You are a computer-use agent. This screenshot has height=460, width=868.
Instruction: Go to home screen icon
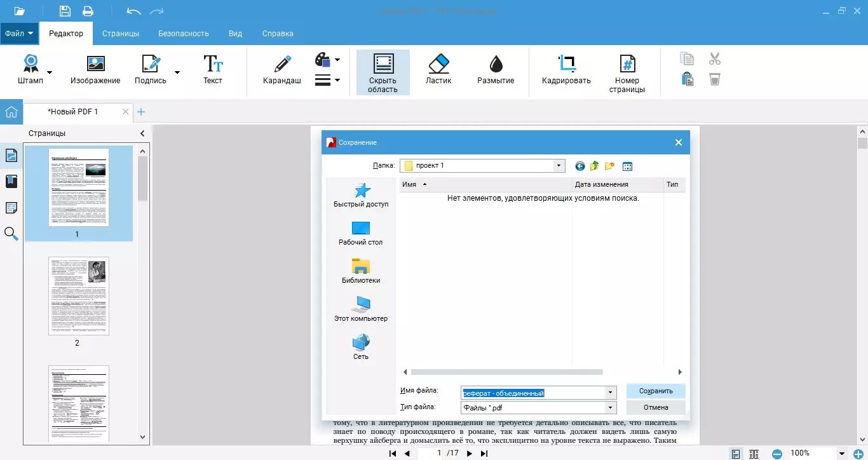(x=11, y=112)
